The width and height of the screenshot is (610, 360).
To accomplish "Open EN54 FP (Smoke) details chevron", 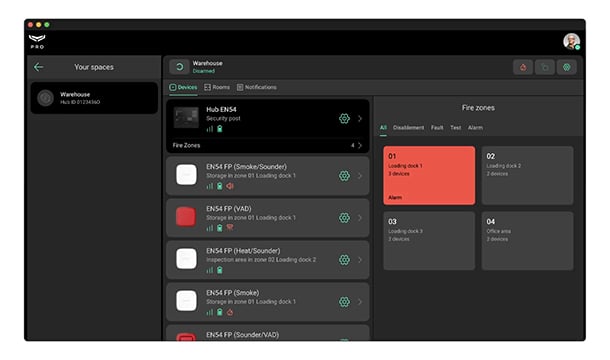I will coord(360,302).
